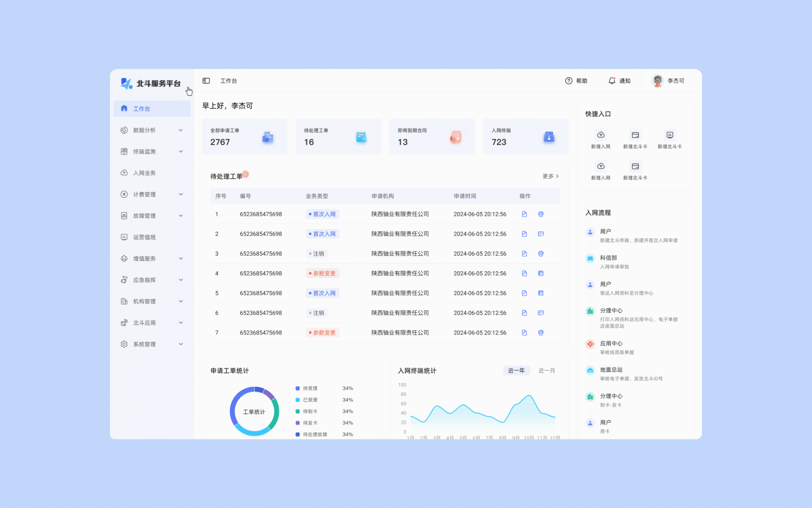This screenshot has height=508, width=812.
Task: Open the last shortcut icon in first row
Action: coord(669,135)
